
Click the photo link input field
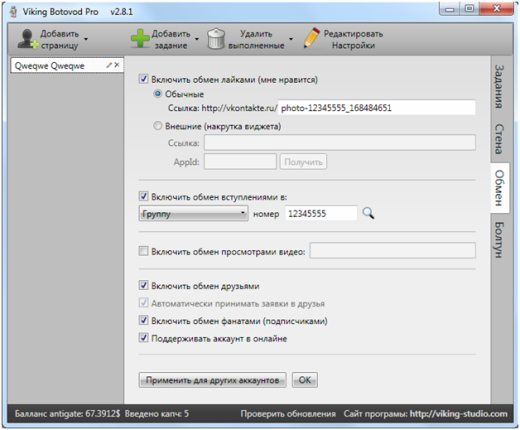[x=377, y=108]
